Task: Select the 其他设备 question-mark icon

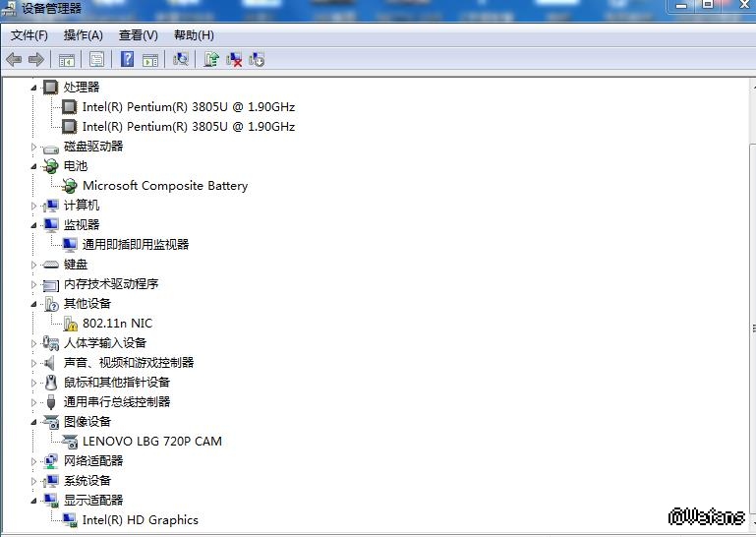Action: point(51,304)
